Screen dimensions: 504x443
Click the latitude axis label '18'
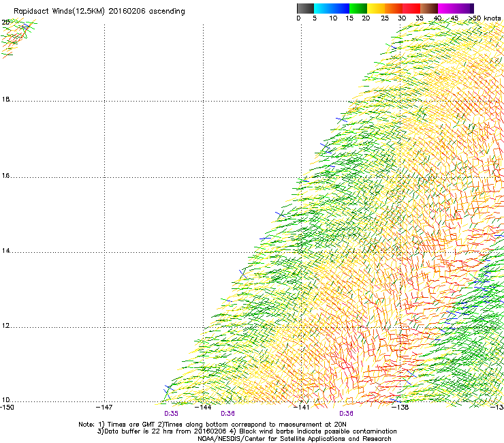coord(5,99)
